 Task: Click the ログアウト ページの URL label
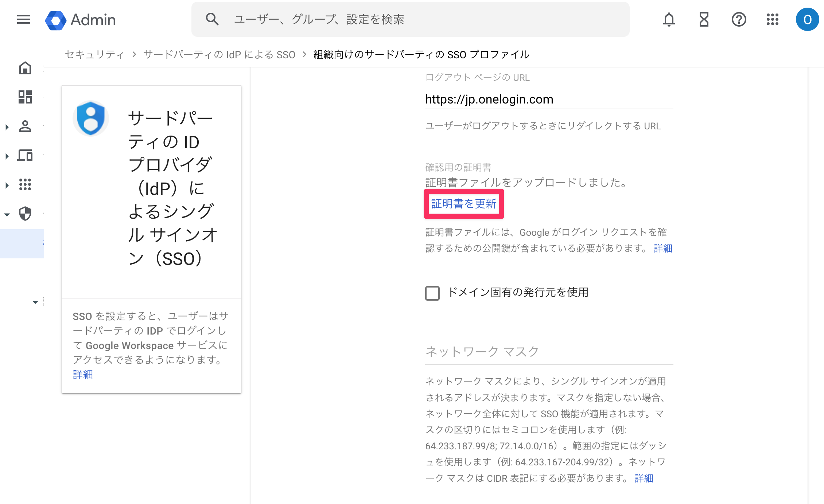point(478,77)
